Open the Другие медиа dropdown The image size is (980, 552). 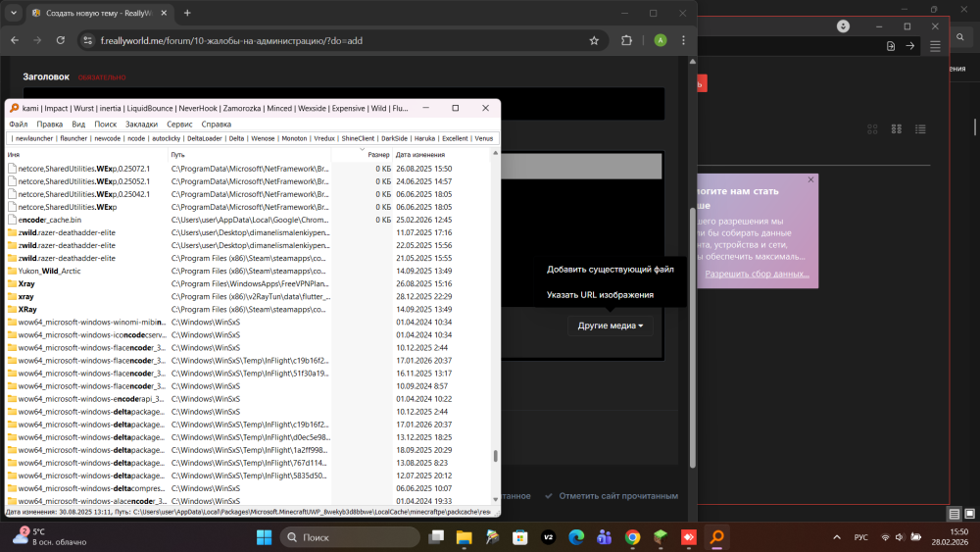pyautogui.click(x=610, y=326)
